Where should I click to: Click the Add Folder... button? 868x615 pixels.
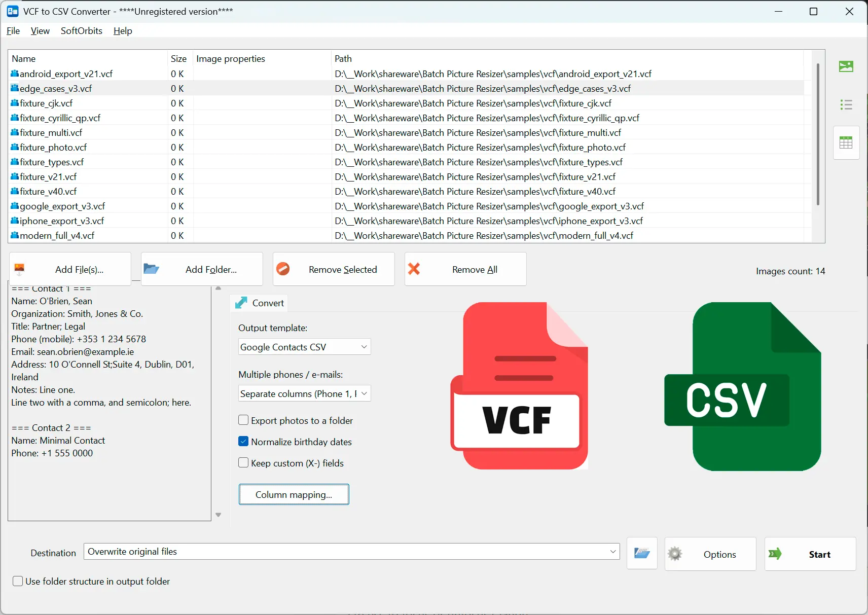[x=202, y=269]
